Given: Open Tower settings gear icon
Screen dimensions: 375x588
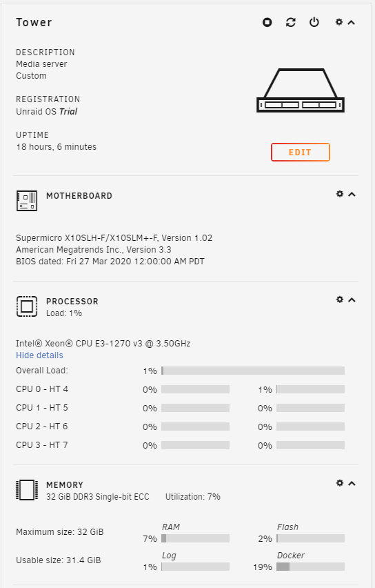Looking at the screenshot, I should (x=339, y=22).
